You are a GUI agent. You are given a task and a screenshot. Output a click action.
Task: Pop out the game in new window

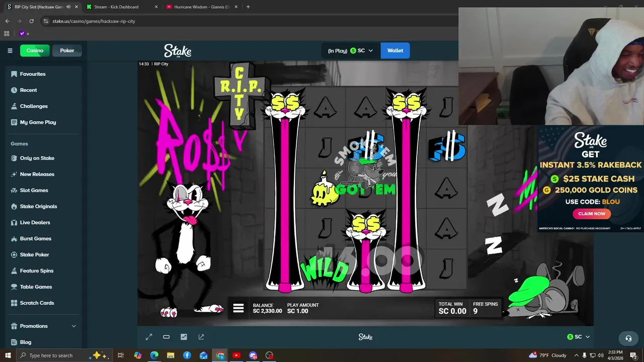[201, 337]
